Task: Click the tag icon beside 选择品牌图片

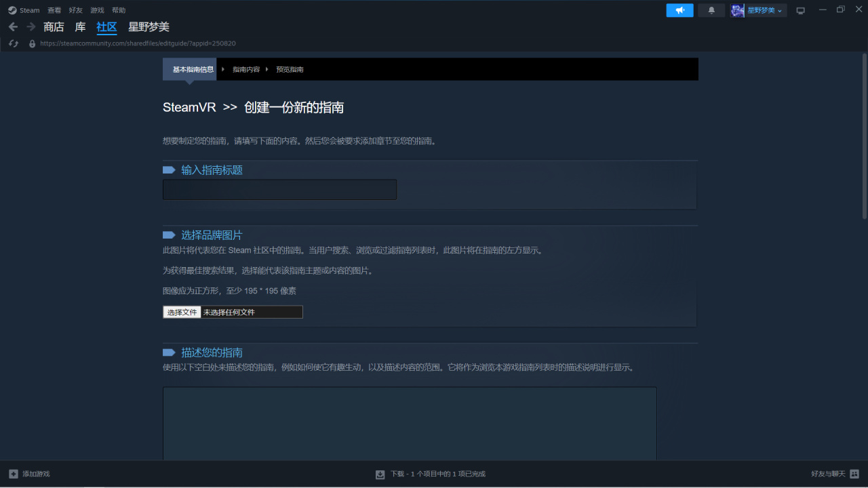Action: [x=169, y=235]
